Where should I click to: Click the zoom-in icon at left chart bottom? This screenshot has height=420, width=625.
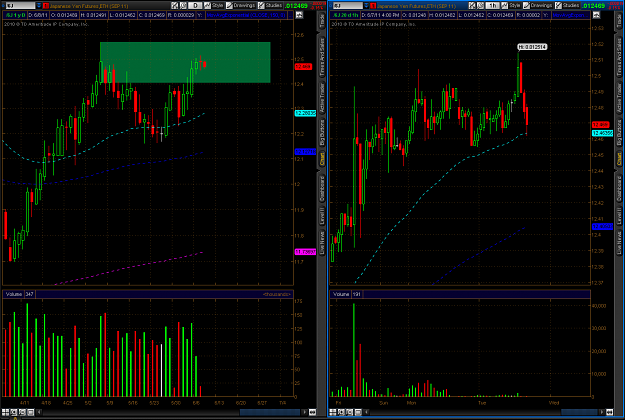tap(14, 412)
